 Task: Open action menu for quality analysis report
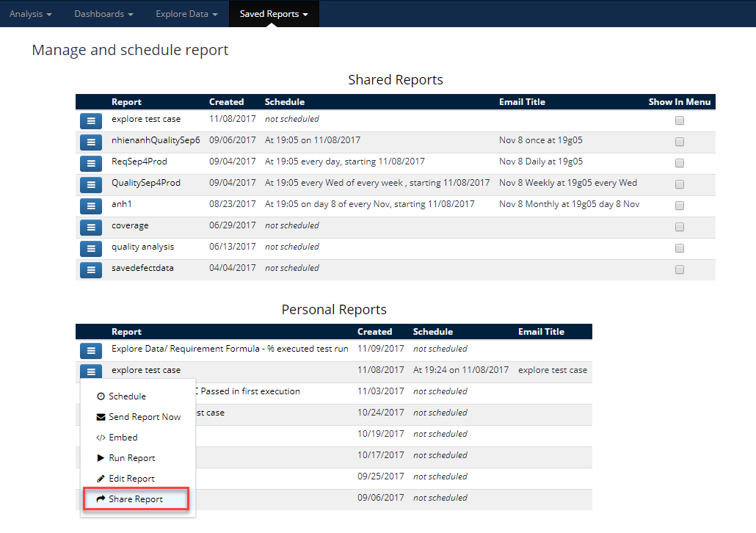[91, 248]
